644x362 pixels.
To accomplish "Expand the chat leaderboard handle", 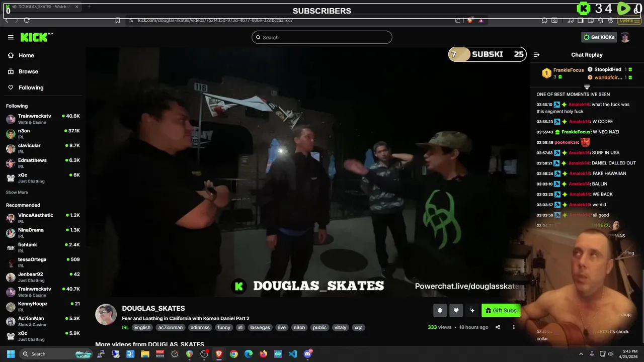I will (x=587, y=87).
